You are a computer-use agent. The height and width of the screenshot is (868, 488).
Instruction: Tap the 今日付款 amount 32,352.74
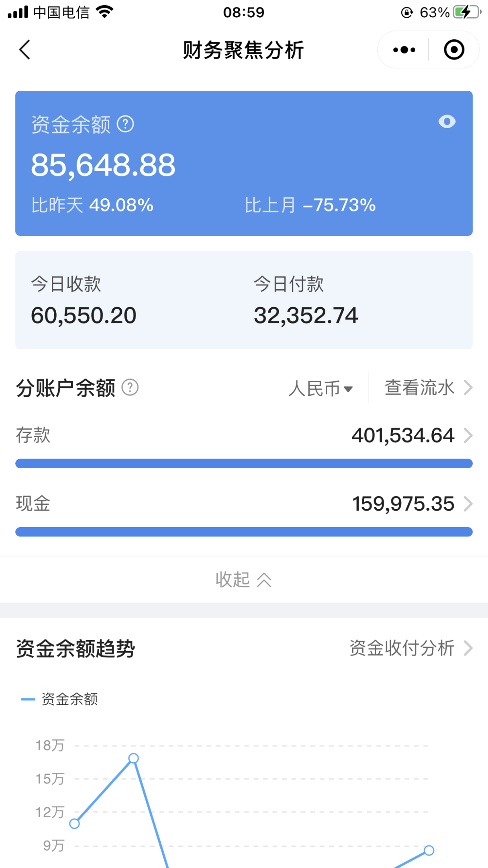(306, 315)
